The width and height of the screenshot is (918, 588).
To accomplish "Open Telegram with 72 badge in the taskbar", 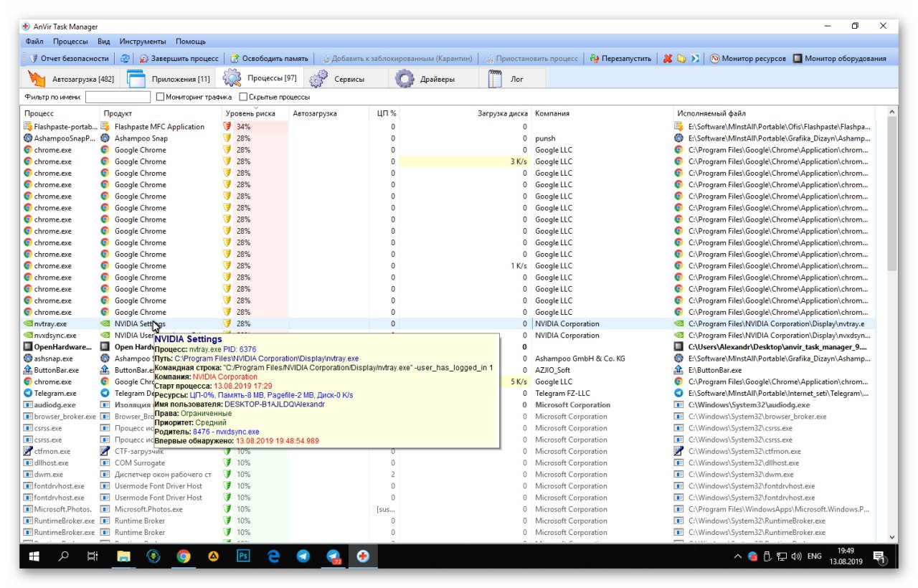I will (x=333, y=556).
